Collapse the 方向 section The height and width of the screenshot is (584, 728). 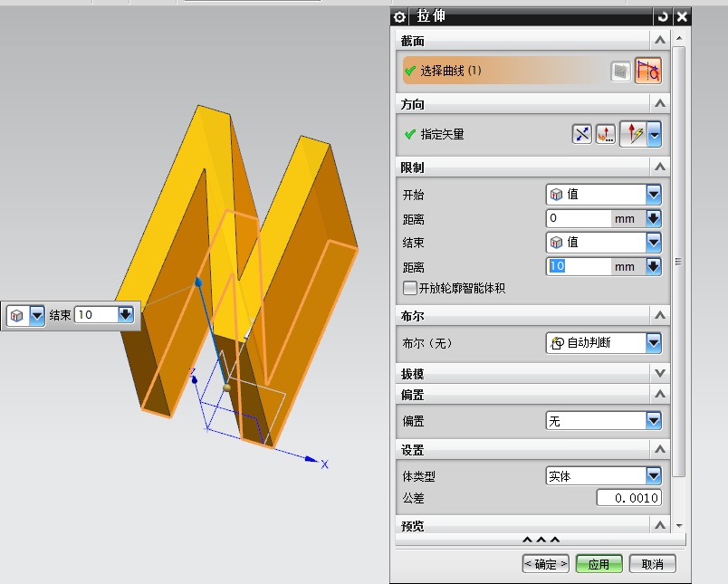660,103
